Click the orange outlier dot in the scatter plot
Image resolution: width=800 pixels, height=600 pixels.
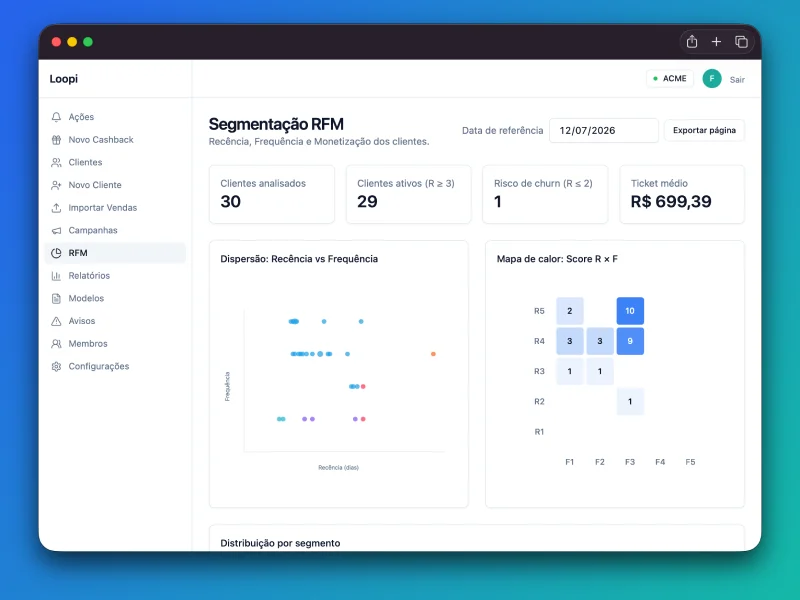[433, 354]
